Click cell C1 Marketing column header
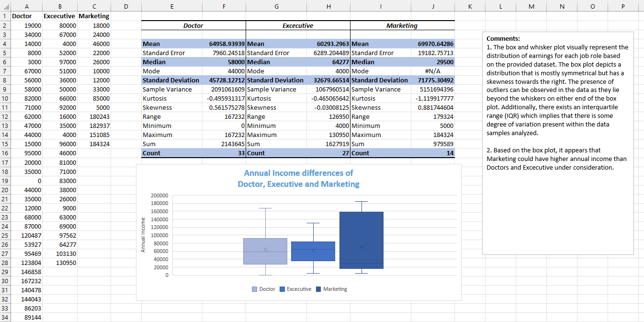This screenshot has width=644, height=322. point(94,16)
